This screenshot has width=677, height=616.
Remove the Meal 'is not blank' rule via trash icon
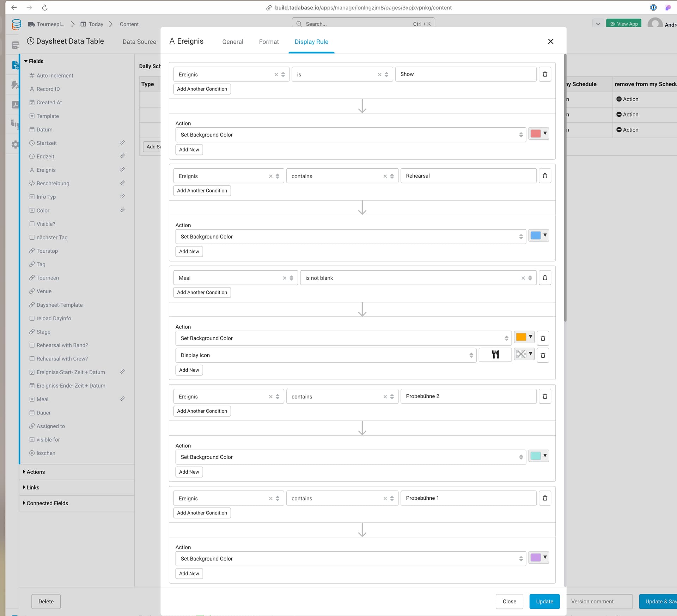(545, 278)
